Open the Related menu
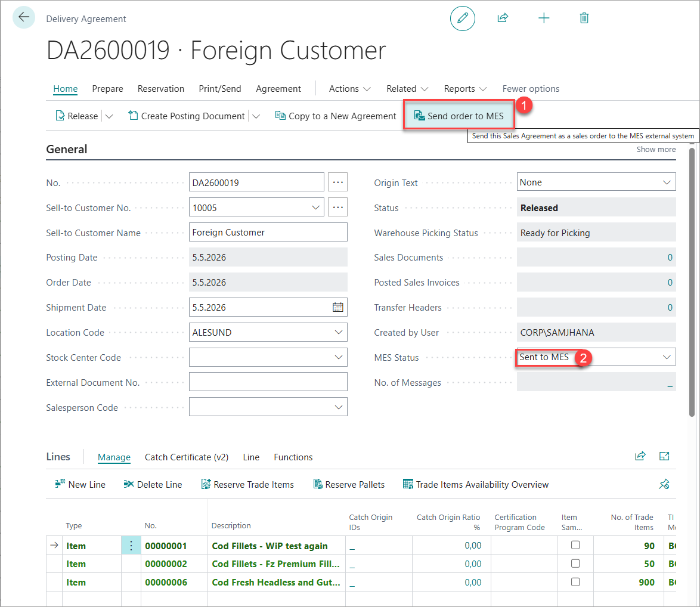Image resolution: width=700 pixels, height=607 pixels. point(407,89)
